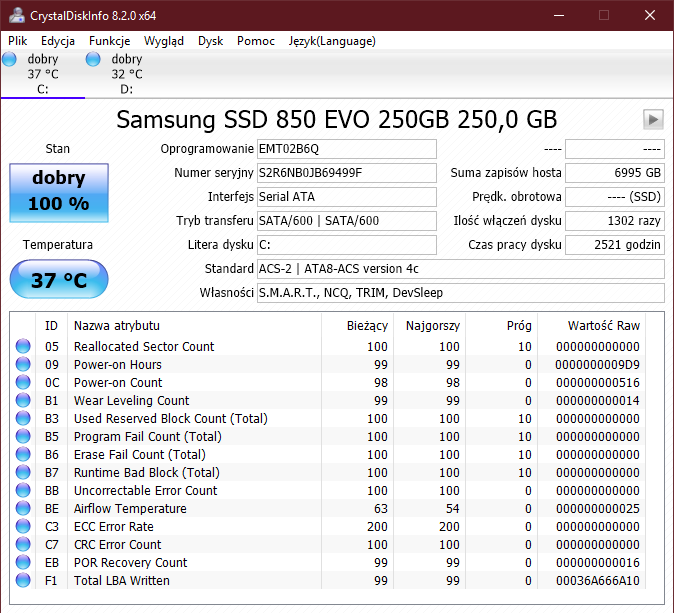Click the disk title Samsung SSD 850 EVO
This screenshot has width=674, height=613.
(337, 120)
